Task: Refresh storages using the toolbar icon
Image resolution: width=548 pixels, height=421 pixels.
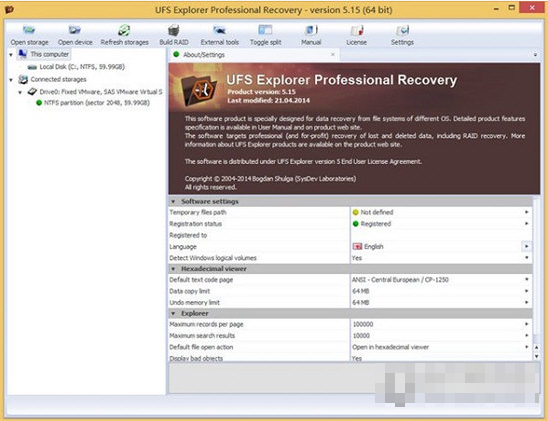Action: pyautogui.click(x=124, y=30)
